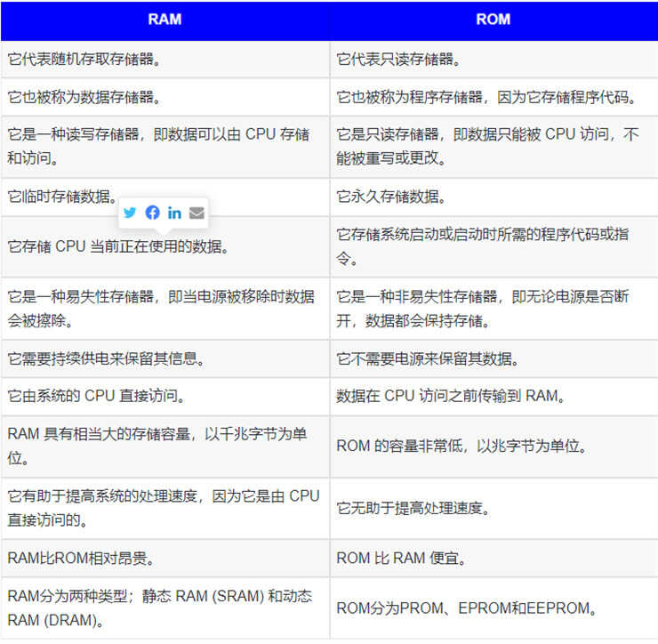The width and height of the screenshot is (658, 644).
Task: Select cell "它需要持续供电来保留其信息。"
Action: (x=164, y=358)
